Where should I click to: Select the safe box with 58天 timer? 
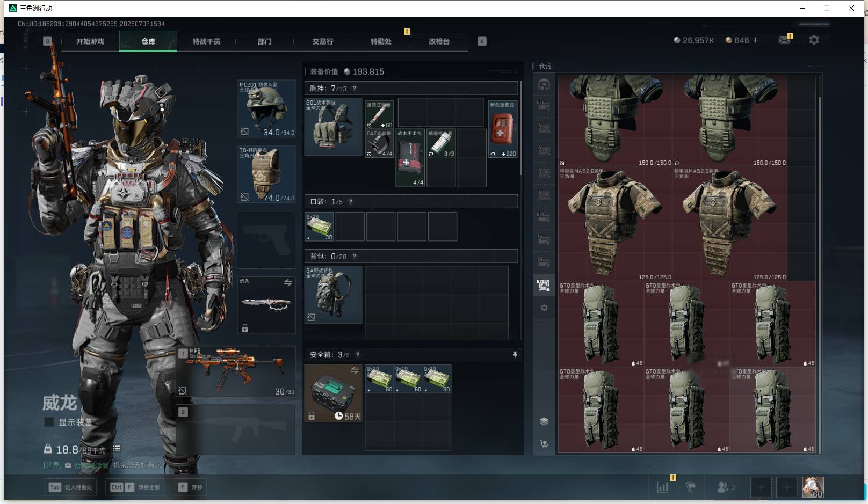coord(333,393)
